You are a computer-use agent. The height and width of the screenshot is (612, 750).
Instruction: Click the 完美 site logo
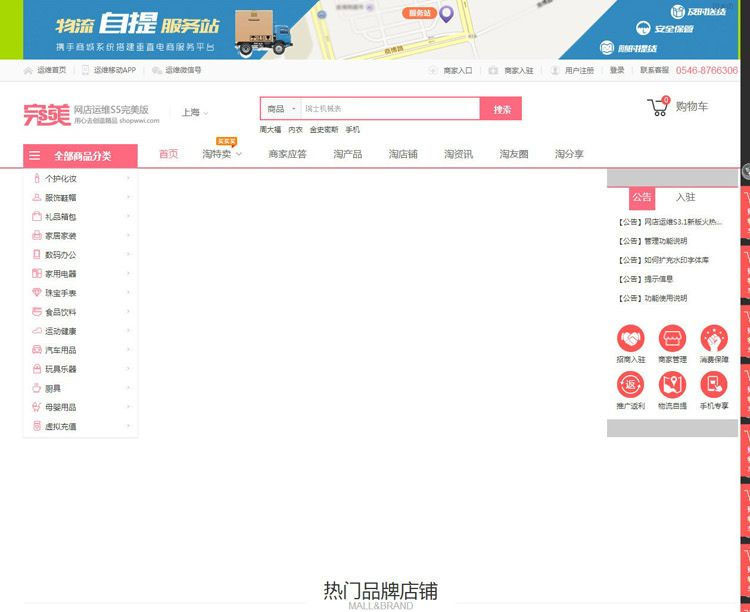tap(47, 115)
